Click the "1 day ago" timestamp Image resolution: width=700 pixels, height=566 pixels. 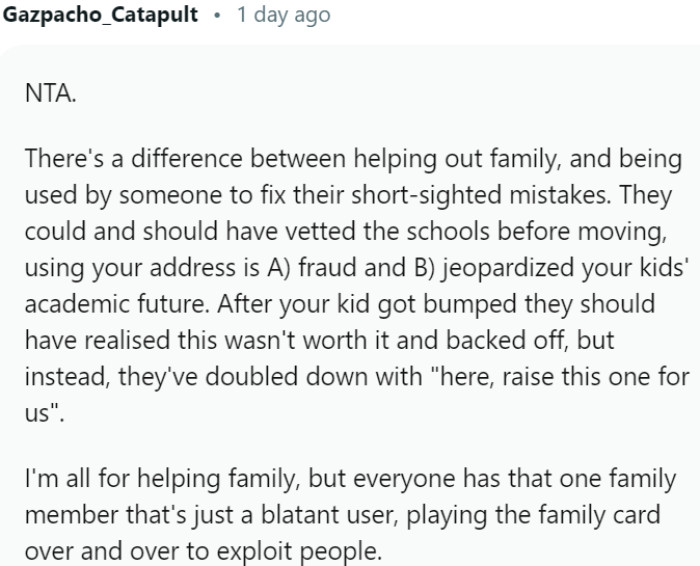(x=283, y=16)
